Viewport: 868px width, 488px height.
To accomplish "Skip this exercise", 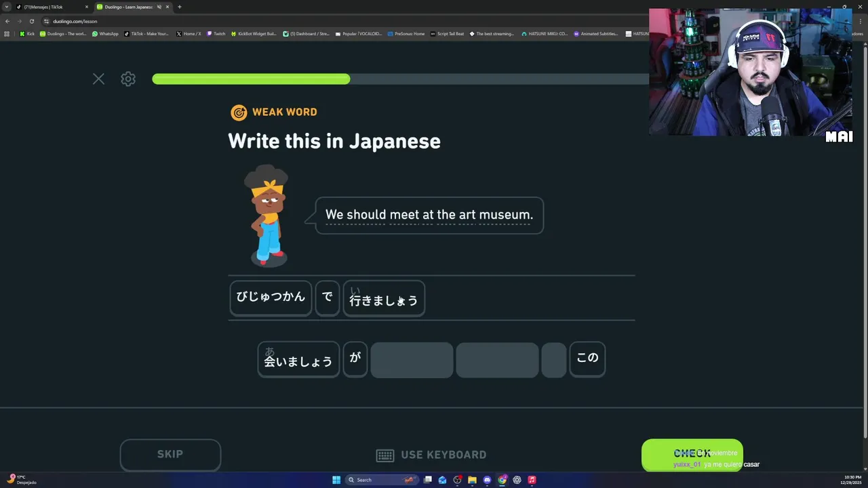I will point(170,455).
